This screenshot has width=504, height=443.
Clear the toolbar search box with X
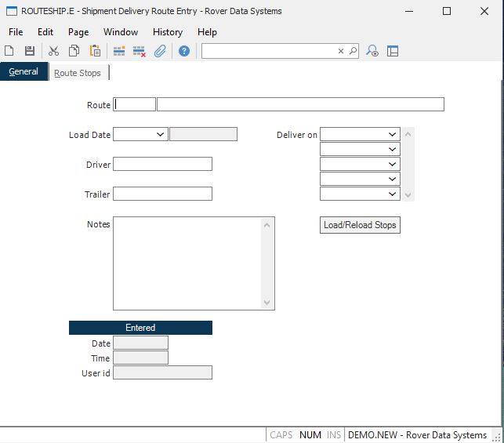(x=341, y=51)
